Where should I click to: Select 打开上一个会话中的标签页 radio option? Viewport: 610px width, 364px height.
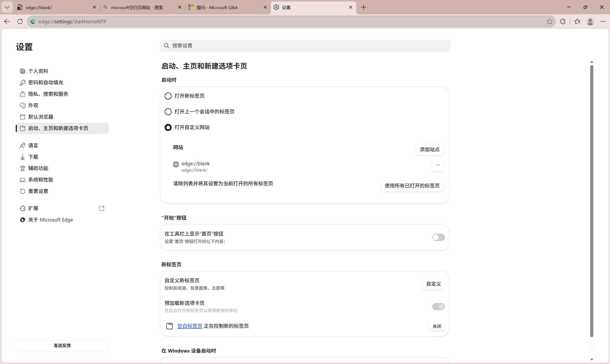coord(168,112)
